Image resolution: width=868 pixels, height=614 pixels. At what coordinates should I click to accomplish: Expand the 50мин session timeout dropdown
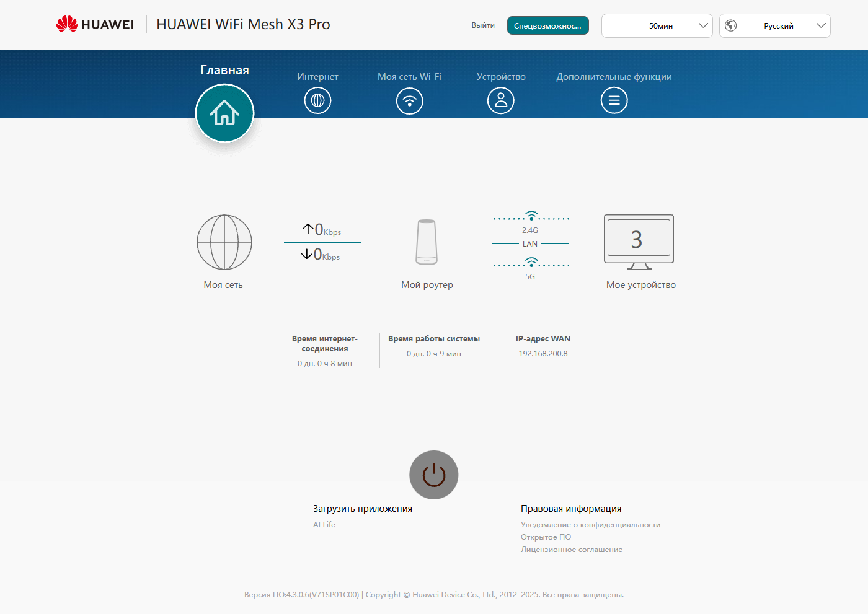point(657,25)
